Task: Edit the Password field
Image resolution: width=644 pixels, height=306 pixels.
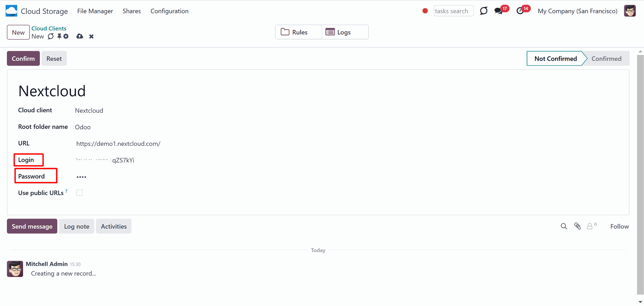Action: pyautogui.click(x=82, y=177)
